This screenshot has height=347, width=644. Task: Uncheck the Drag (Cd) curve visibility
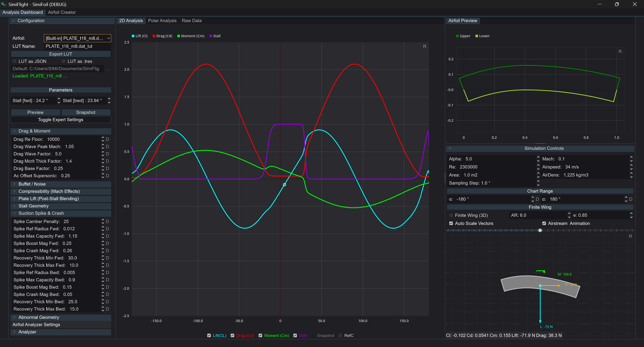tap(232, 335)
